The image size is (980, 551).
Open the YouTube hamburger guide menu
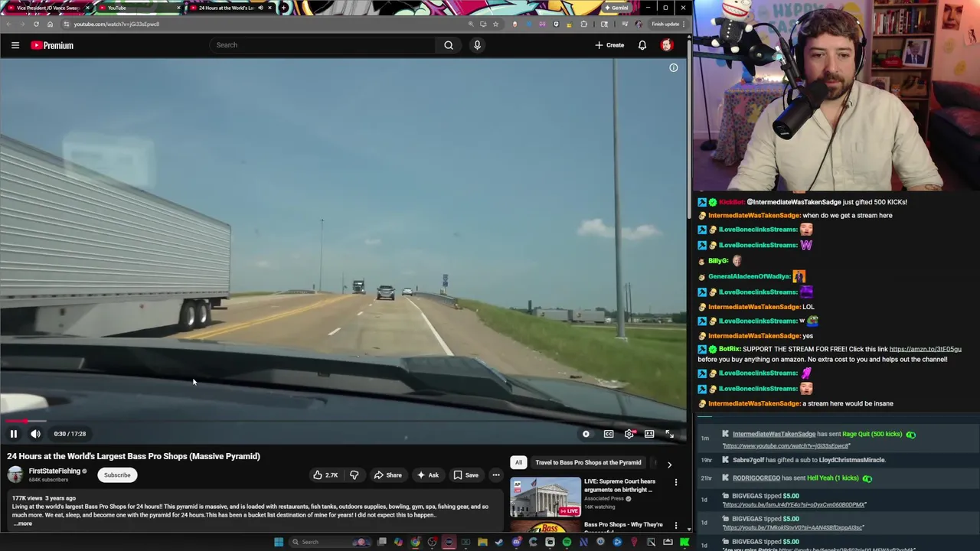point(15,45)
